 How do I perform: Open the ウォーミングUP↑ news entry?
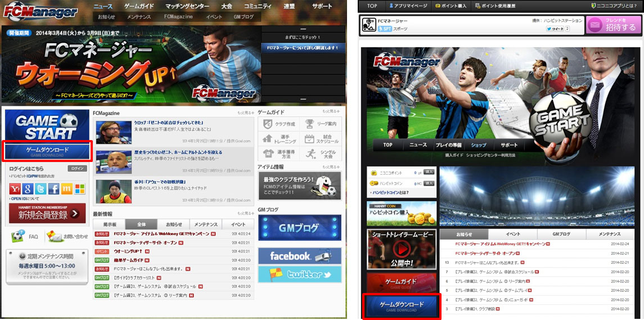(128, 251)
